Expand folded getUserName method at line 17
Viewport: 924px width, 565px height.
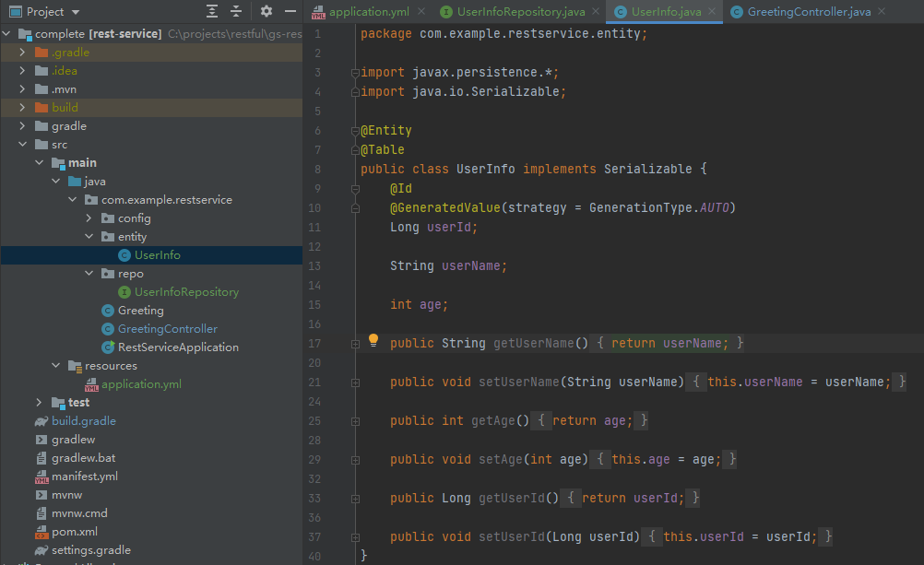tap(355, 344)
